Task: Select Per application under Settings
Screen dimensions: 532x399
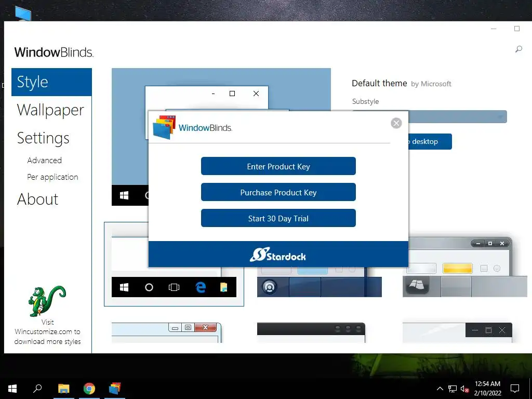Action: click(52, 177)
